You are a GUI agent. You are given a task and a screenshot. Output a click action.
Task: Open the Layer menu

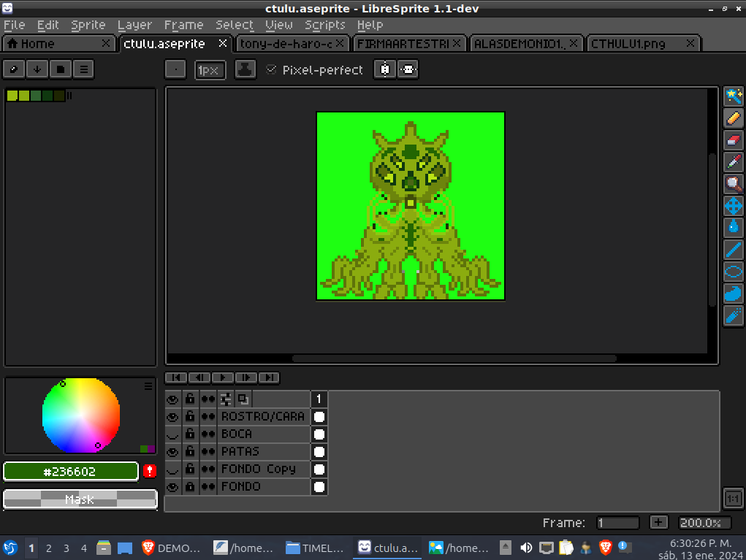(x=134, y=25)
